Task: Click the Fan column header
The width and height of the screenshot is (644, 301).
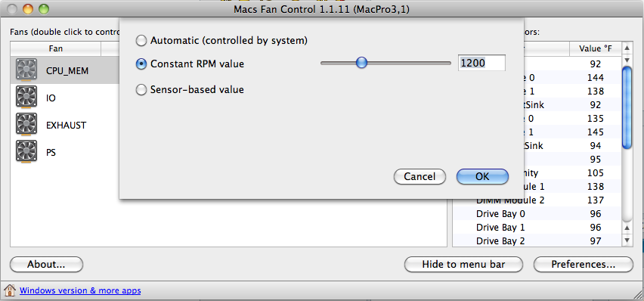Action: pyautogui.click(x=55, y=48)
